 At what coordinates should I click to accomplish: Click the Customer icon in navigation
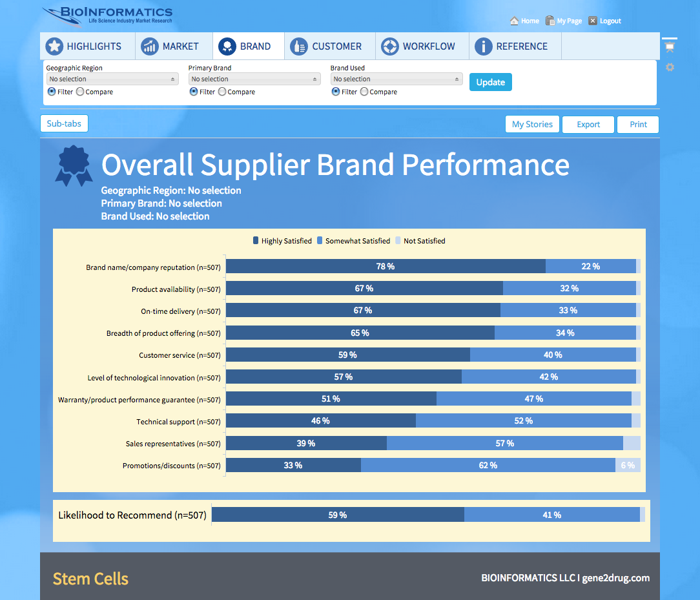tap(299, 47)
